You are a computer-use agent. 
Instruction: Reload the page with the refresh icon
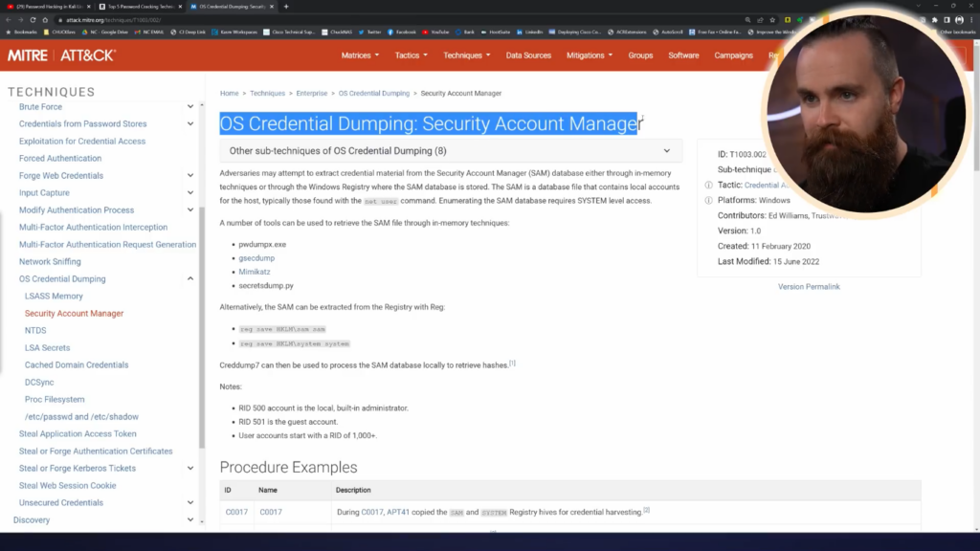[33, 20]
